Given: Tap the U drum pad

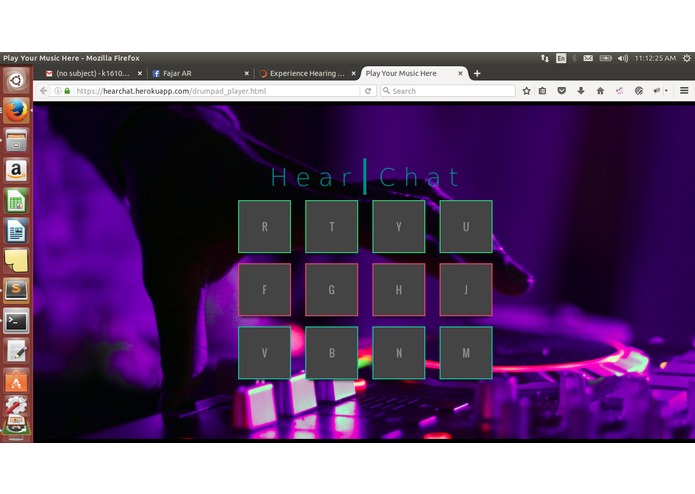Looking at the screenshot, I should (466, 226).
